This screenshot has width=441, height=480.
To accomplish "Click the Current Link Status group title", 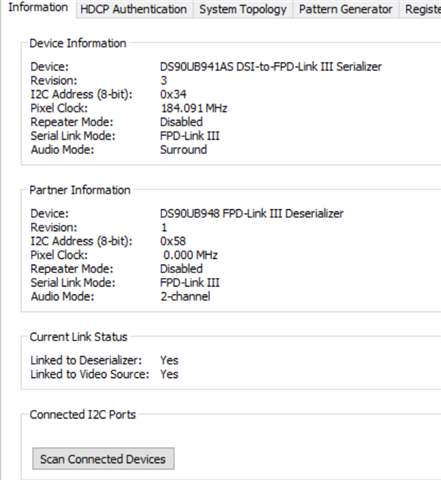I will (78, 337).
